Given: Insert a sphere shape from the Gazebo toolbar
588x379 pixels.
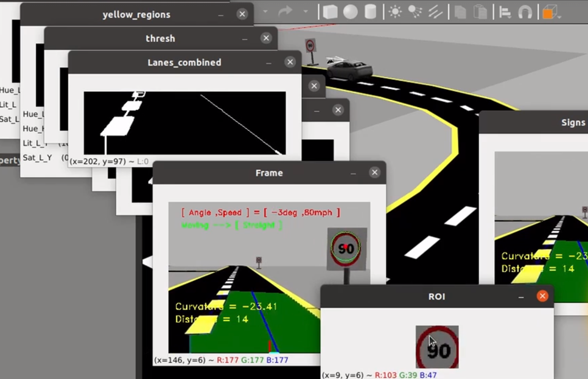Looking at the screenshot, I should click(350, 12).
